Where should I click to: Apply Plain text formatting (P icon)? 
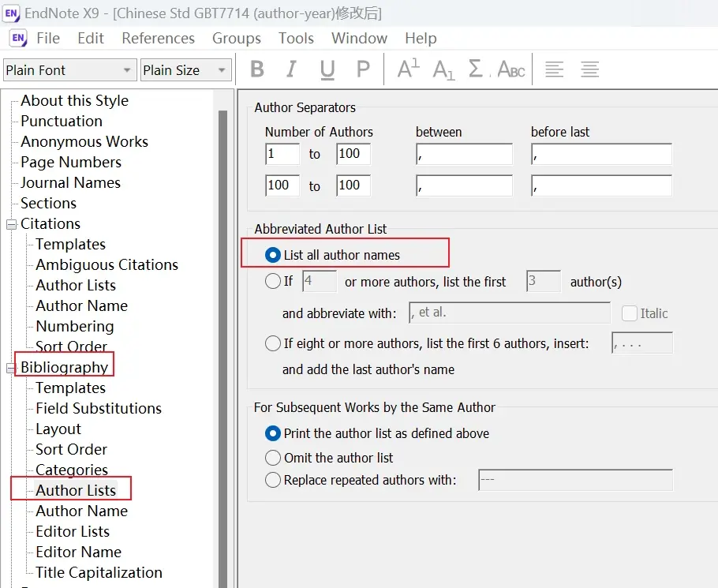point(363,69)
